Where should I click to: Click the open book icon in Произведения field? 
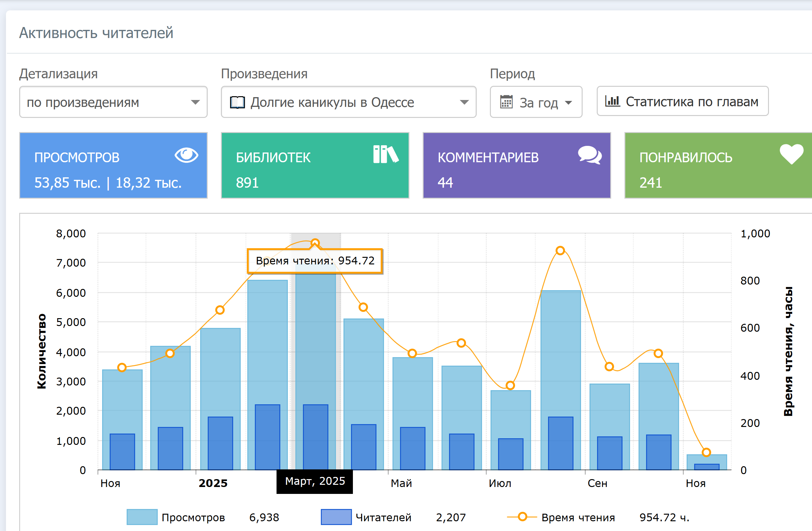[237, 102]
